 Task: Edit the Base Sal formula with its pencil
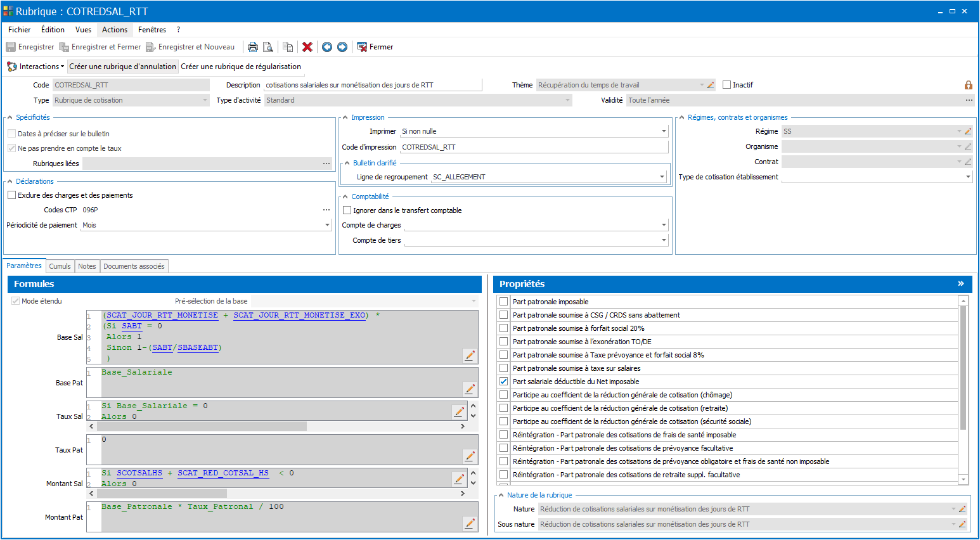coord(470,355)
